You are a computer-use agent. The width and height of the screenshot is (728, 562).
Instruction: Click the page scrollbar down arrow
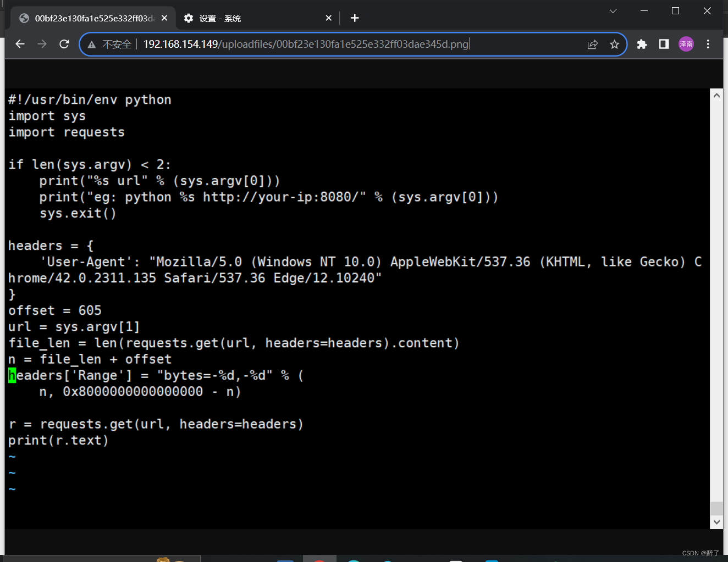[716, 522]
